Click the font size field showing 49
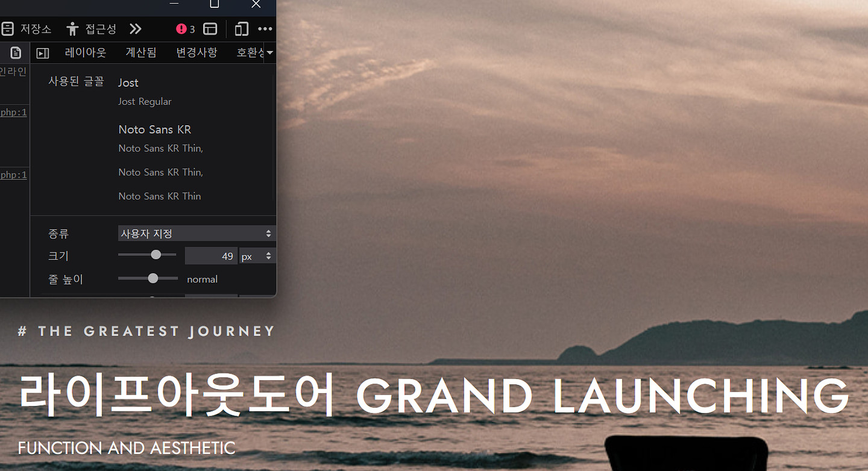Screen dimensions: 868x471 pos(211,256)
